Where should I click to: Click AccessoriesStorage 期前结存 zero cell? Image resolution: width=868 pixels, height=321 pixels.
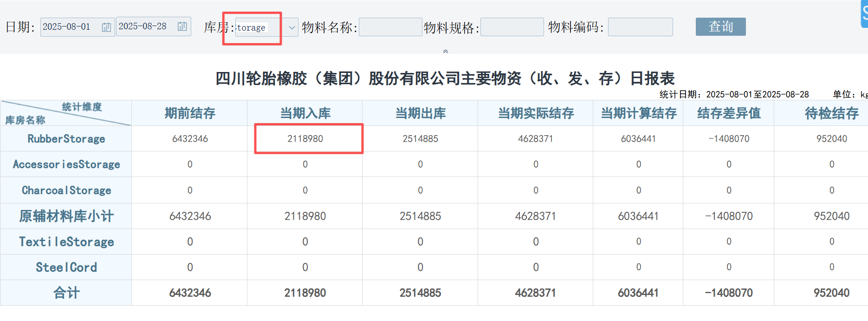click(x=190, y=164)
